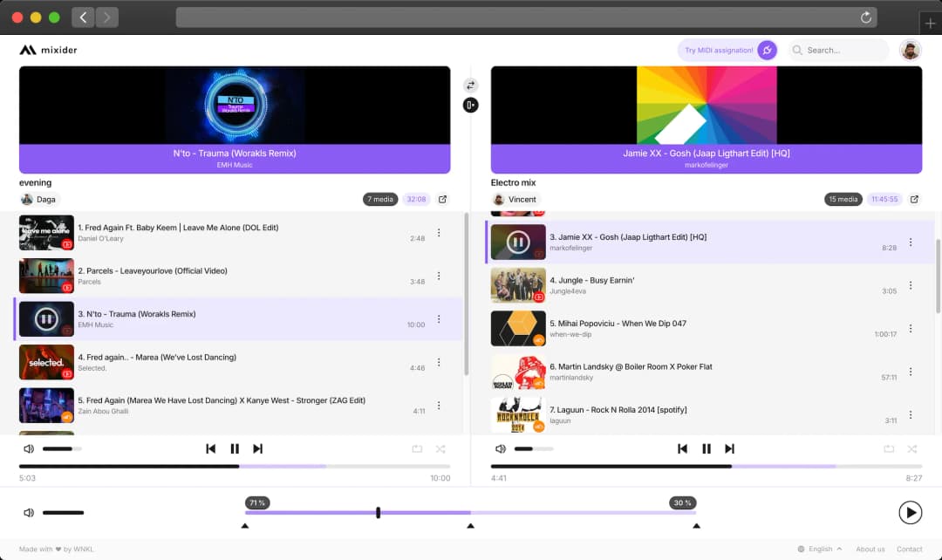Enable repeat on the right deck
The image size is (942, 560).
(889, 448)
